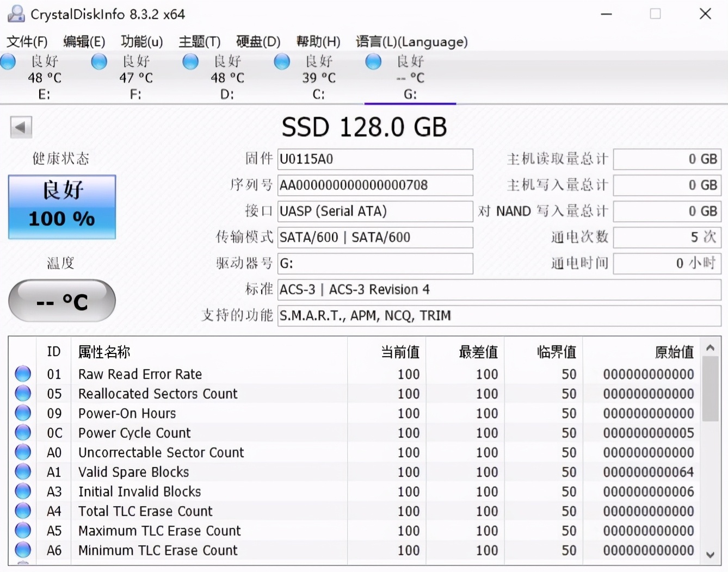Click the C: drive blue status icon
This screenshot has width=728, height=572.
282,62
